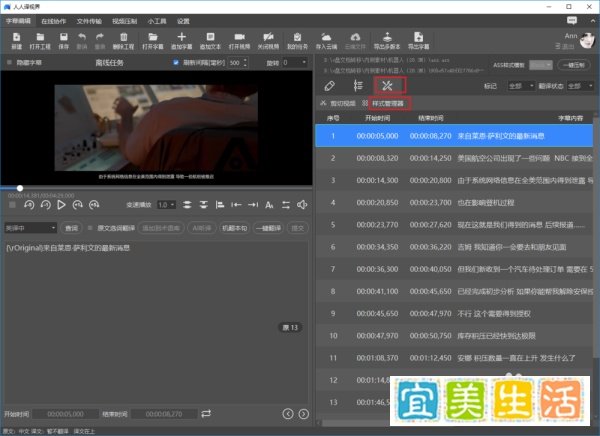The height and width of the screenshot is (436, 600).
Task: Switch to the 视频压制 tab
Action: pyautogui.click(x=124, y=21)
